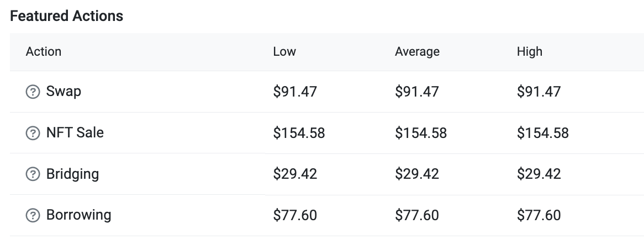Select NFT Sale average price $154.58
Screen dimensions: 644x245
421,133
